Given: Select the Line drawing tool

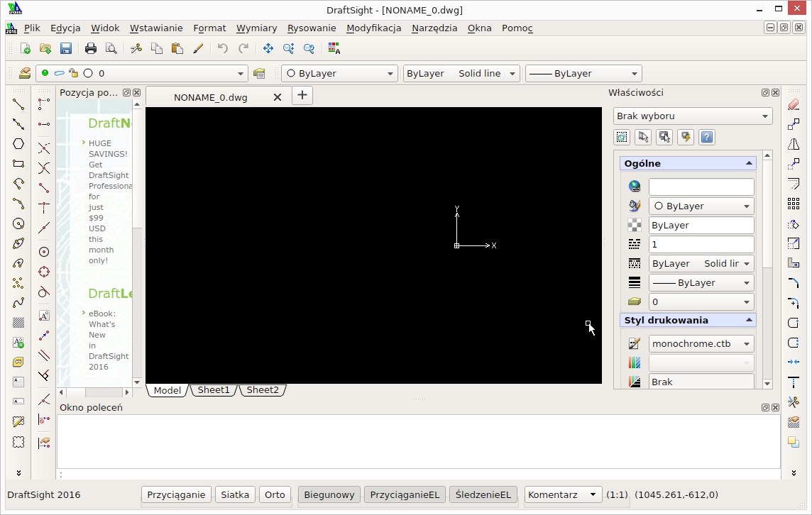Looking at the screenshot, I should 19,104.
